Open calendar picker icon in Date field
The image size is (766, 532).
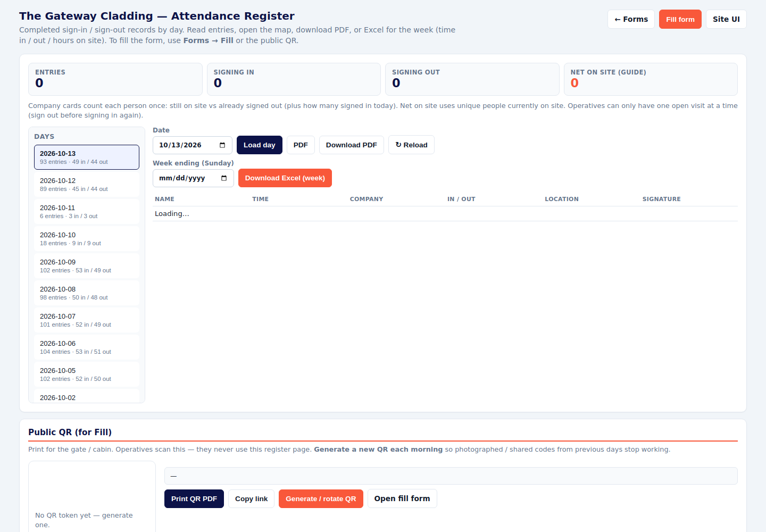pos(222,145)
